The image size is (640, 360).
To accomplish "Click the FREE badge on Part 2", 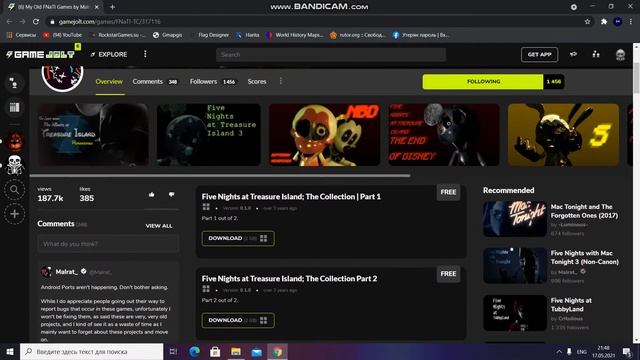I will pos(448,274).
